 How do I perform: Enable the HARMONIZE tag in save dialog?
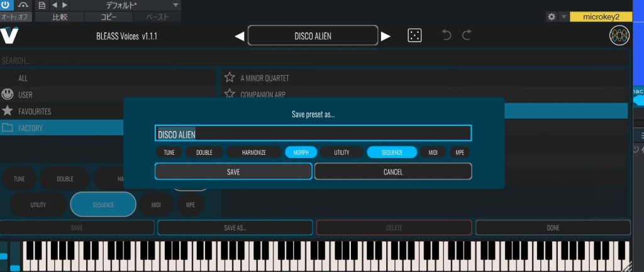tap(253, 152)
